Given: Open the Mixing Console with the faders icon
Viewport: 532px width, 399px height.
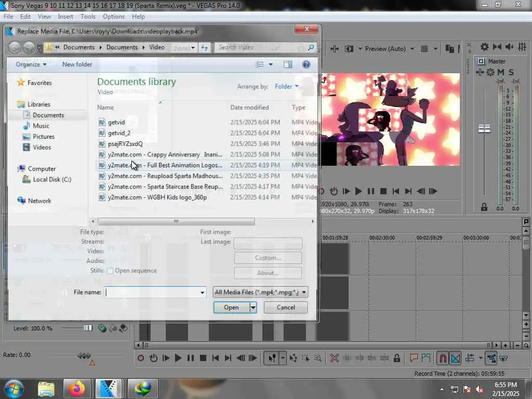Looking at the screenshot, I should [x=522, y=47].
